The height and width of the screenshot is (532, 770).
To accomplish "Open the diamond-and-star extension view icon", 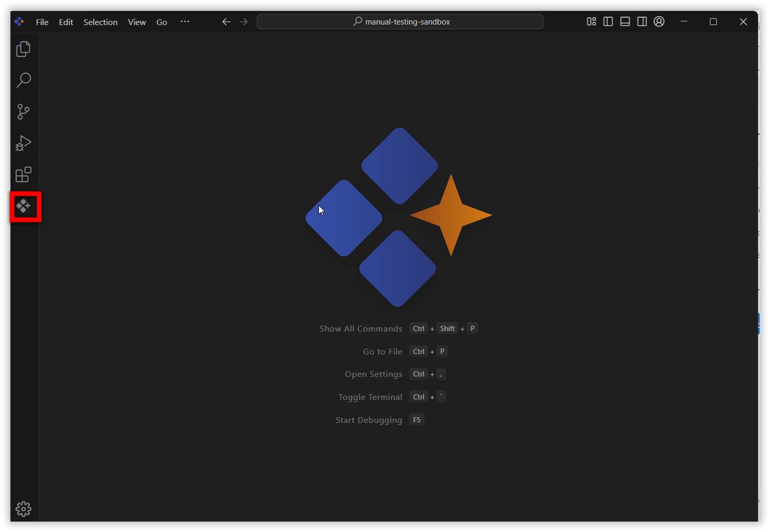I will [x=23, y=206].
